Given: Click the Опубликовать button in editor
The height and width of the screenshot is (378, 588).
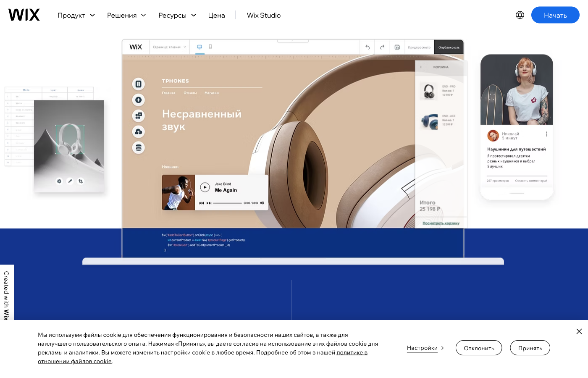Looking at the screenshot, I should tap(449, 47).
